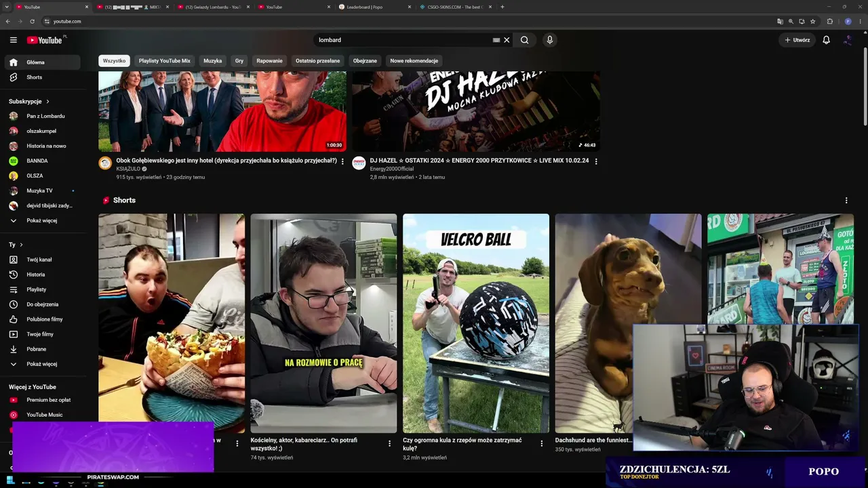Switch to Leaderboard | Popo tab
The height and width of the screenshot is (488, 868).
click(374, 7)
